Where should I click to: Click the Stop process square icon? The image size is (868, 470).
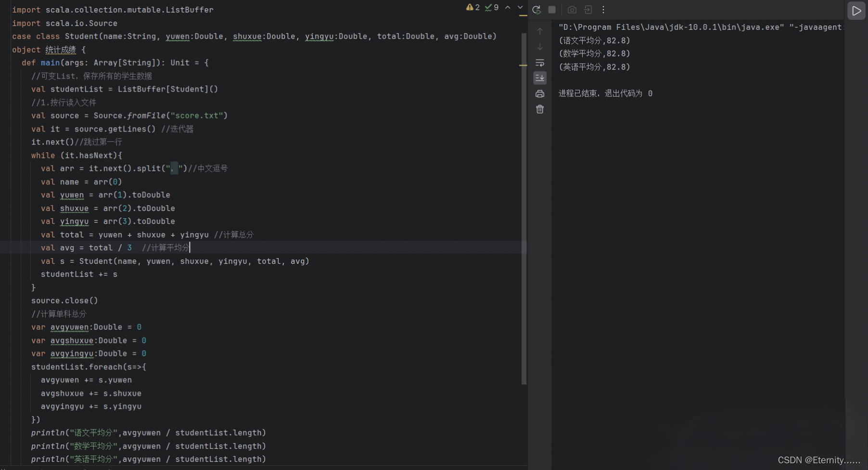[x=552, y=10]
